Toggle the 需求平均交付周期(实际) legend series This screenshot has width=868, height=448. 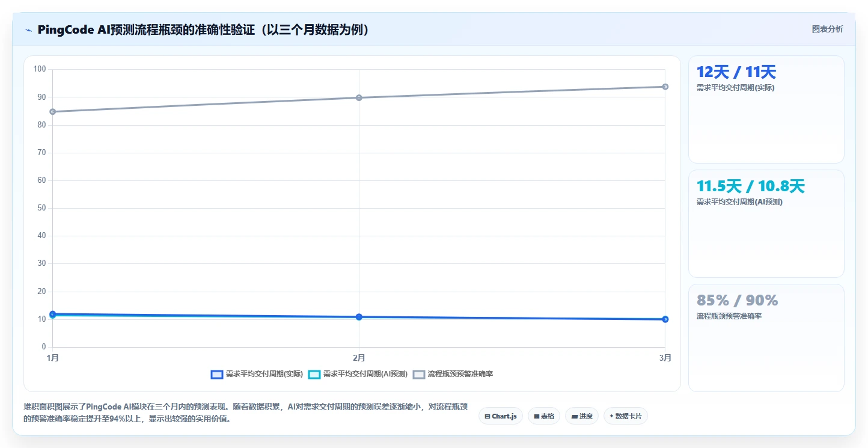pos(257,374)
